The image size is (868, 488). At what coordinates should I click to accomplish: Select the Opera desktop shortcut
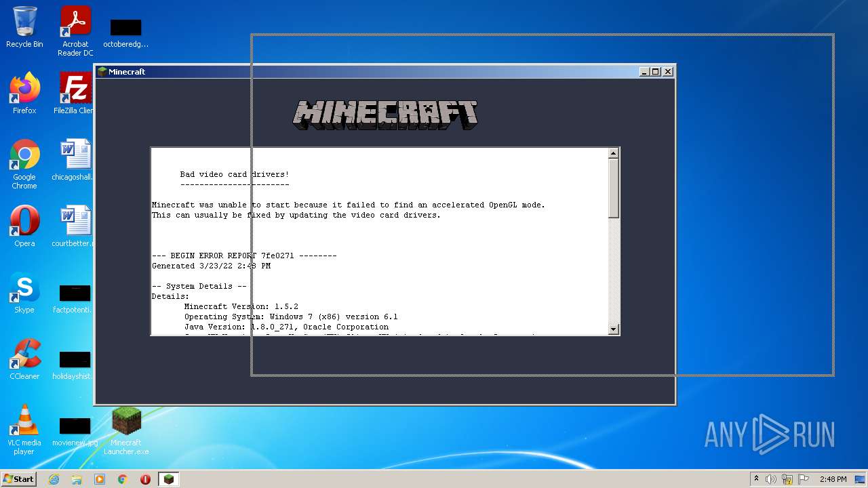(x=24, y=226)
